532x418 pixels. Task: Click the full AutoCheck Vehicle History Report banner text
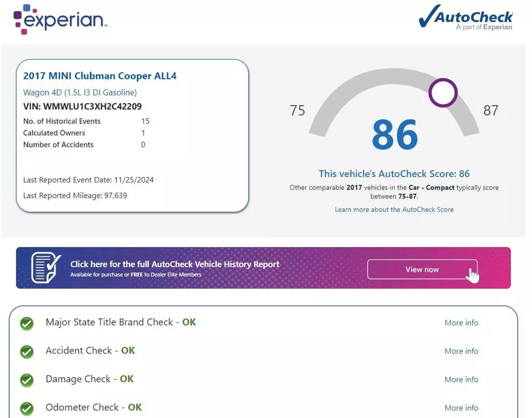175,264
